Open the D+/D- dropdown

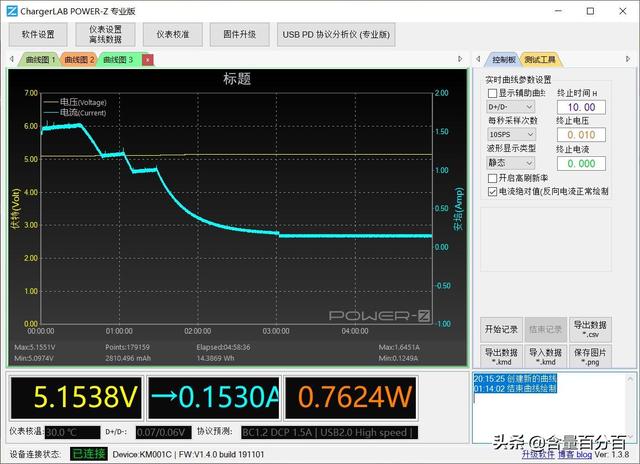[x=511, y=107]
